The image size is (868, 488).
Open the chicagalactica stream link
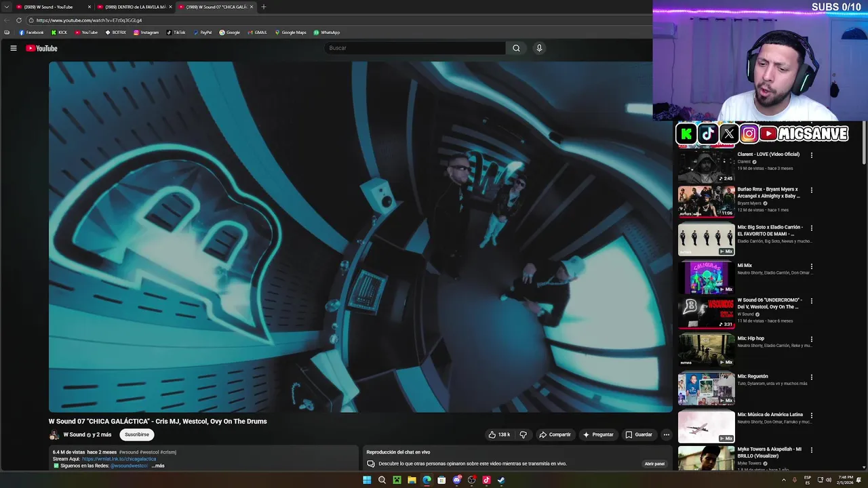[x=119, y=459]
